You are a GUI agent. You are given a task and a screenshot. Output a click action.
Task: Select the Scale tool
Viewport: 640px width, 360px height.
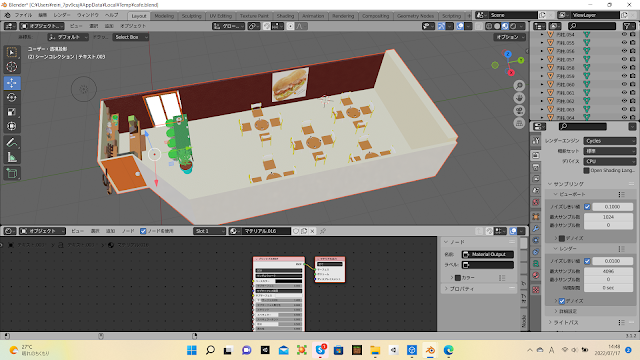(11, 112)
